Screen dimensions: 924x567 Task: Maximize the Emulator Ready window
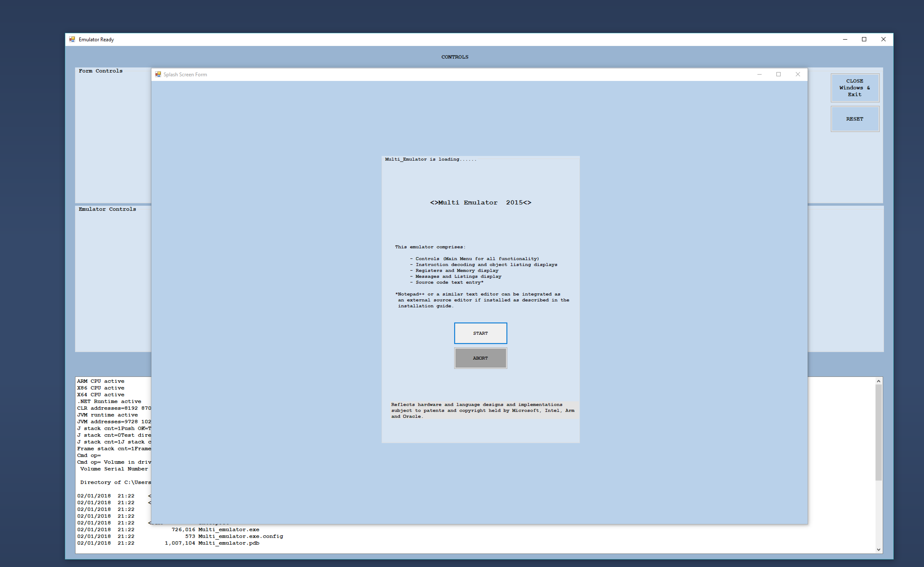864,39
